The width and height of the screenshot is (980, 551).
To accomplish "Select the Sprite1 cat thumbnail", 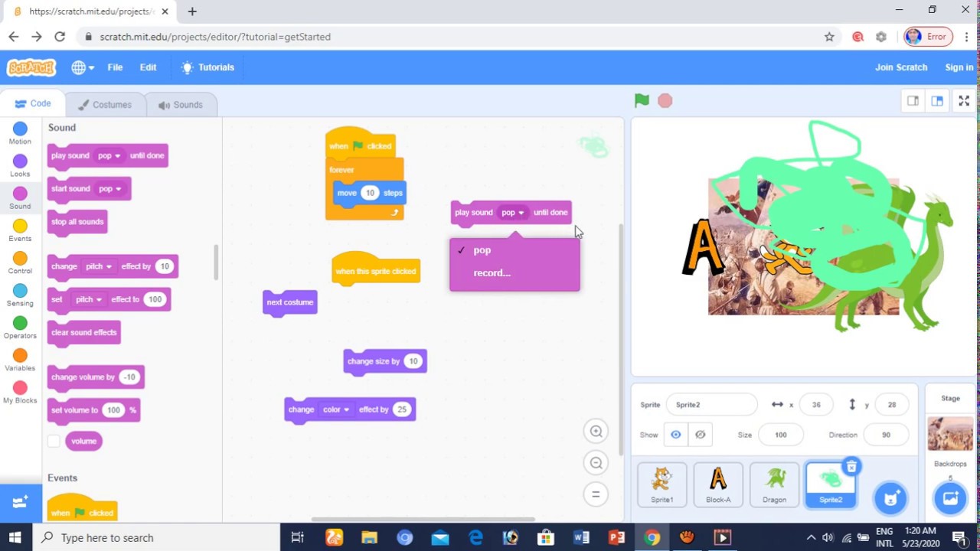I will click(662, 484).
